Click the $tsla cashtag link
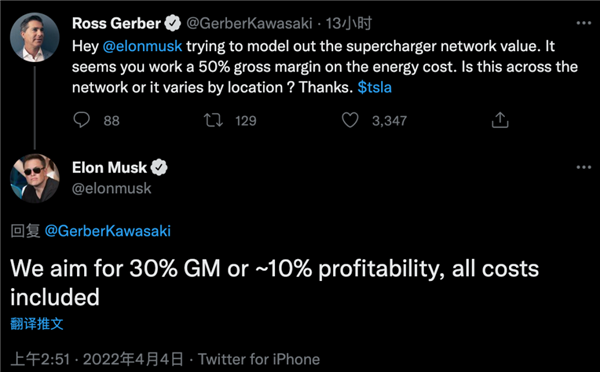Viewport: 600px width, 372px height. pyautogui.click(x=375, y=88)
